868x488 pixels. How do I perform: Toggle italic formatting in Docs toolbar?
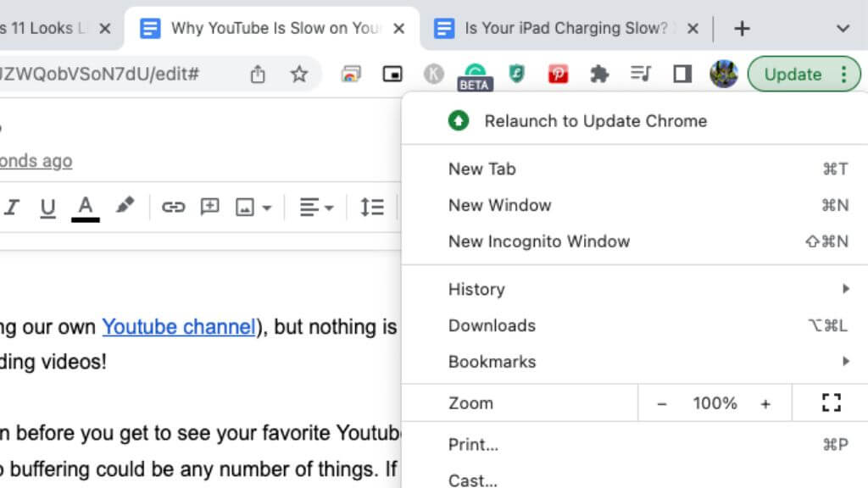12,207
